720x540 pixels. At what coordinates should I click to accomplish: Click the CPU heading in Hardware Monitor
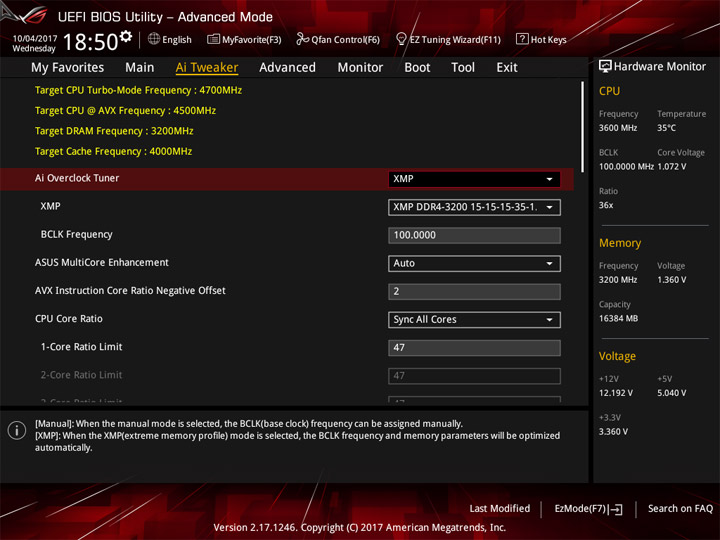click(x=609, y=91)
